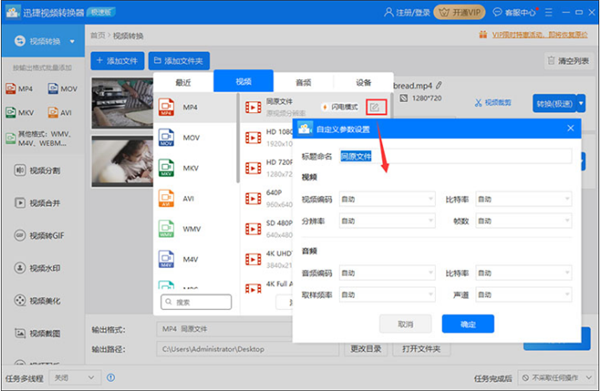Click the 标题命名 text field
Viewport: 600px width, 391px height.
[456, 156]
